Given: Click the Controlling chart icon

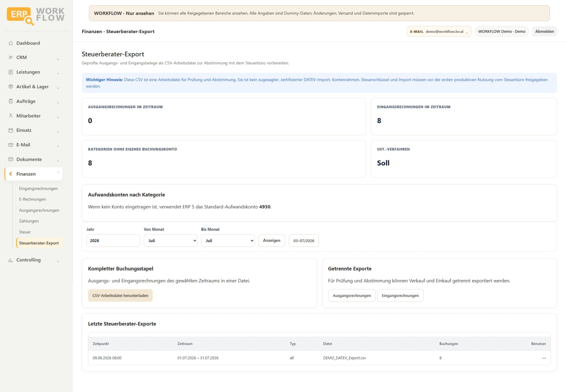Looking at the screenshot, I should click(11, 260).
